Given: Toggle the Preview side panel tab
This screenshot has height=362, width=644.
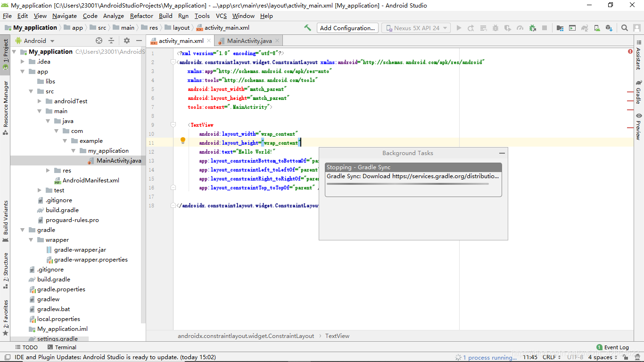Looking at the screenshot, I should pyautogui.click(x=638, y=126).
